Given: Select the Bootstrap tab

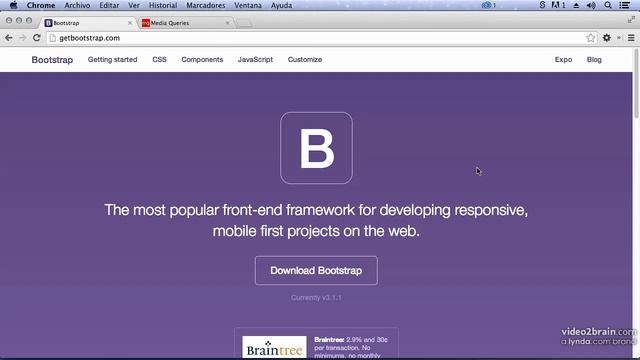Looking at the screenshot, I should tap(88, 23).
